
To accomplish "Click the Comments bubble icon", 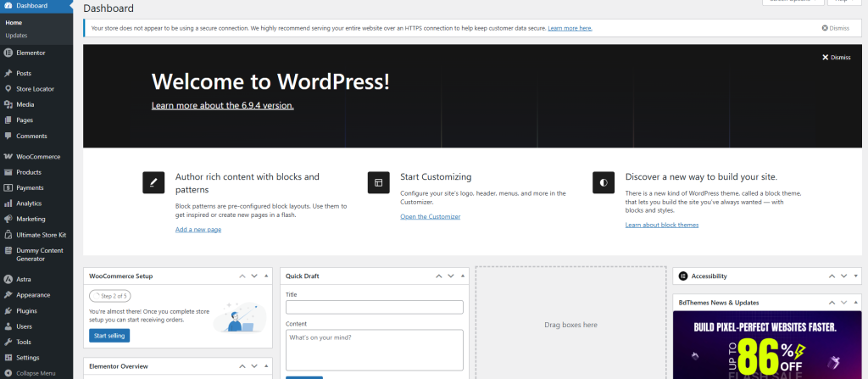I will point(8,136).
